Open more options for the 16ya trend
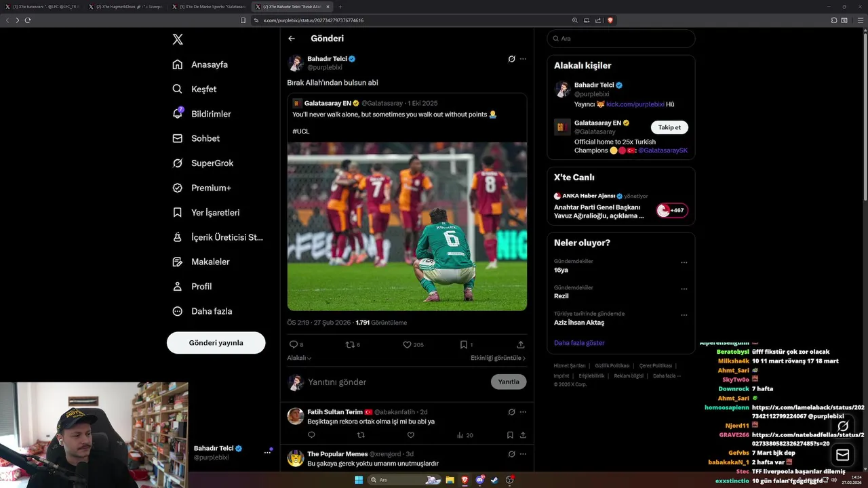The width and height of the screenshot is (868, 488). (x=684, y=262)
